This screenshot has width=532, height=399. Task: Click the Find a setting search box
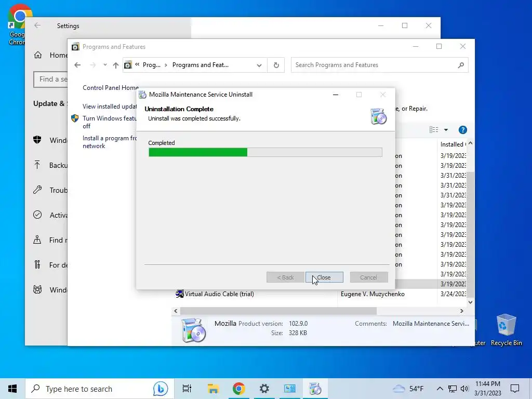(50, 79)
